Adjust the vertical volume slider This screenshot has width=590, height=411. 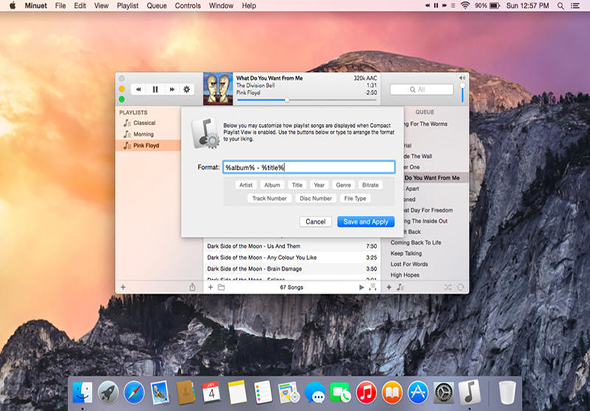[462, 93]
